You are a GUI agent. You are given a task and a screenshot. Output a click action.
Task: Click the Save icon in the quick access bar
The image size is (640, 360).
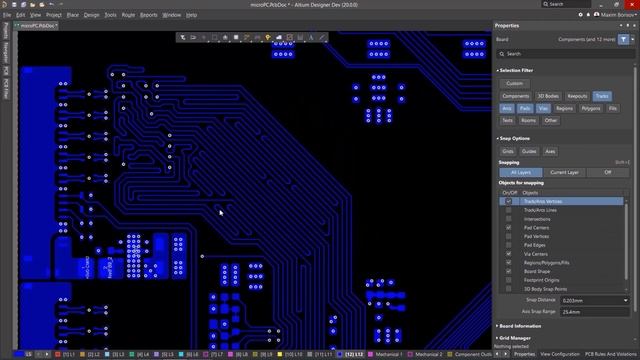(x=14, y=4)
